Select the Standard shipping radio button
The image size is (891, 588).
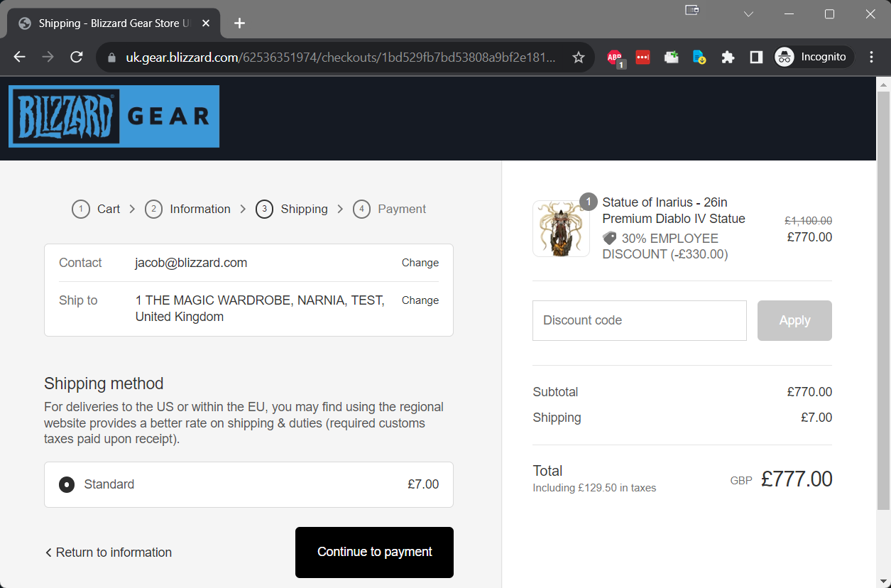[x=67, y=485]
